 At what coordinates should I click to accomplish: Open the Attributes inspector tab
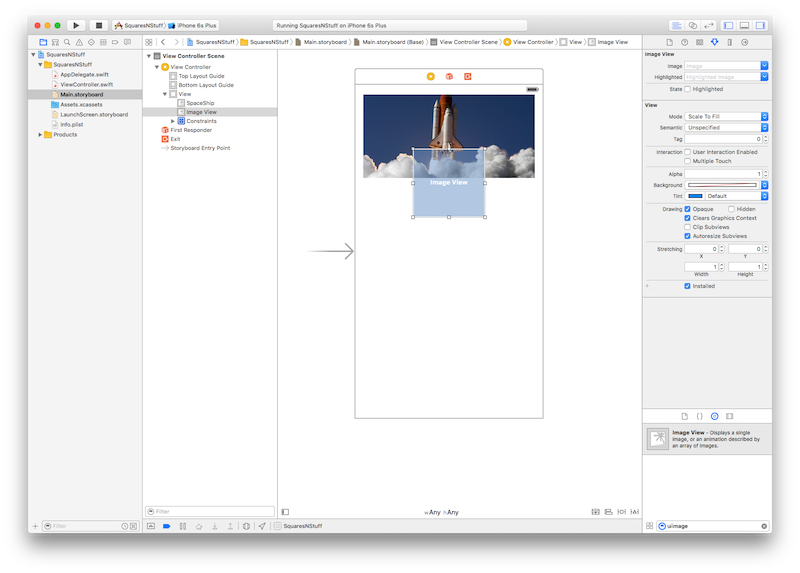tap(715, 42)
